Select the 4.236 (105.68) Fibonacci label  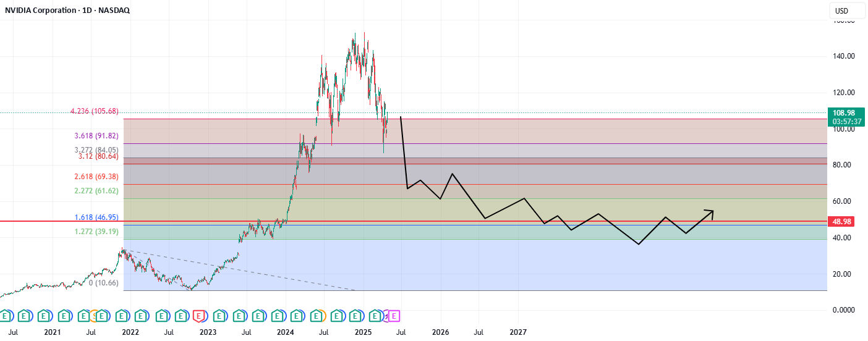[x=94, y=111]
